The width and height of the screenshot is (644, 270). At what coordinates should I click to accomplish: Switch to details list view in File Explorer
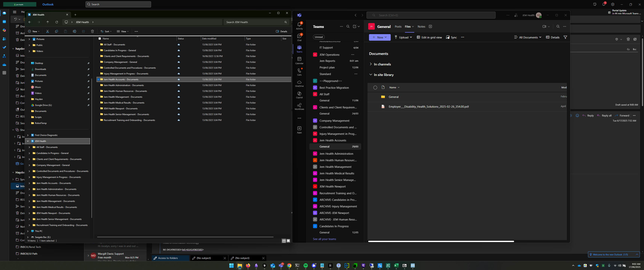pos(284,241)
